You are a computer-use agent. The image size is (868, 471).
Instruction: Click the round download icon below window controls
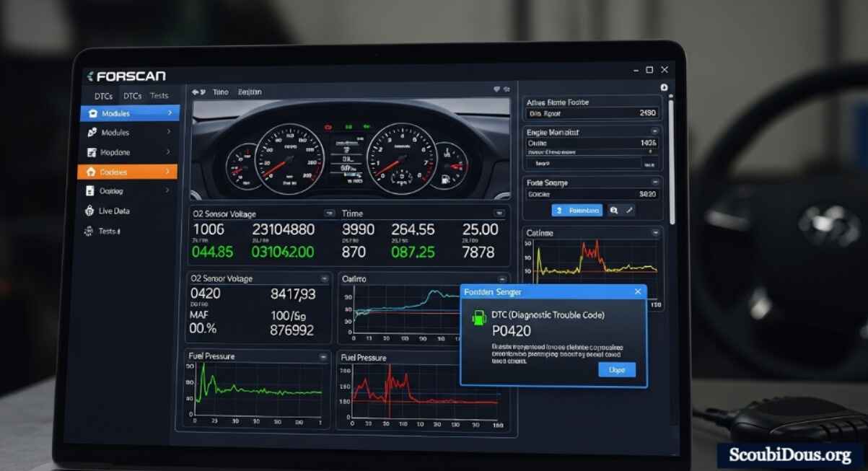pyautogui.click(x=664, y=88)
